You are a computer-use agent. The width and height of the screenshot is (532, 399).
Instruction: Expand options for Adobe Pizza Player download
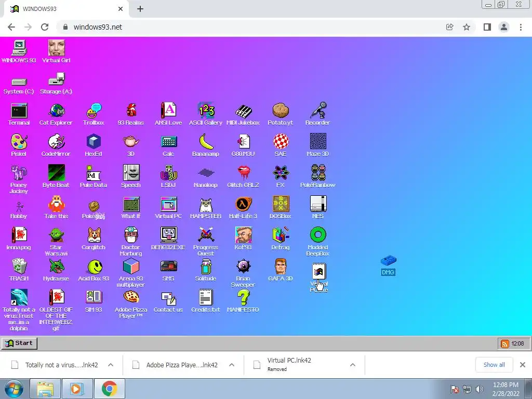[x=232, y=365]
